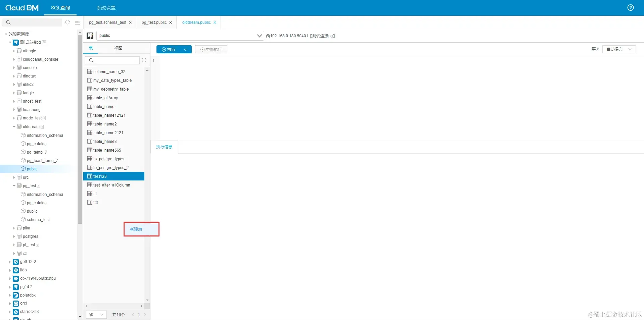This screenshot has height=320, width=644.
Task: Click the search magnifier icon in the table list
Action: (x=92, y=60)
